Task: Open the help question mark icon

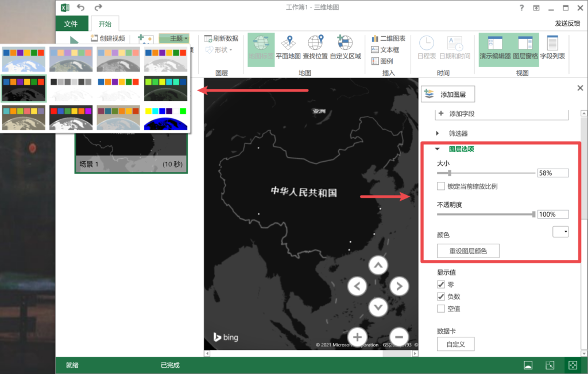Action: (x=521, y=7)
